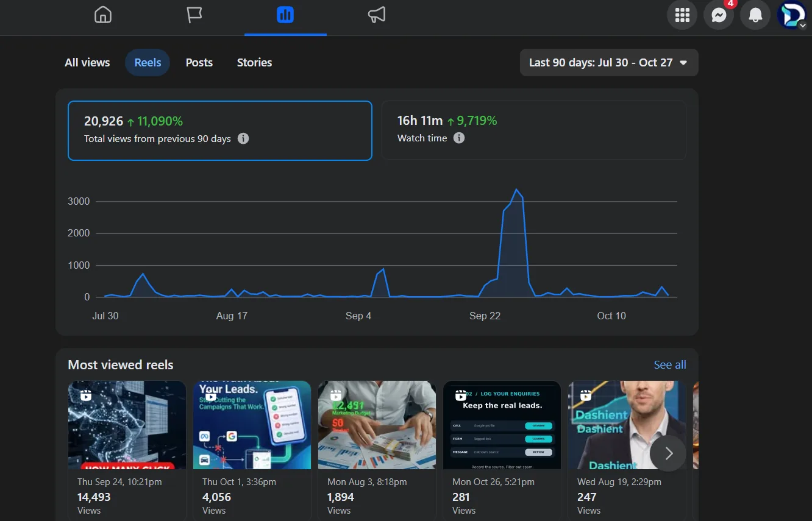812x521 pixels.
Task: Open the Aug 3 reel thumbnail with 1,894 views
Action: (377, 425)
